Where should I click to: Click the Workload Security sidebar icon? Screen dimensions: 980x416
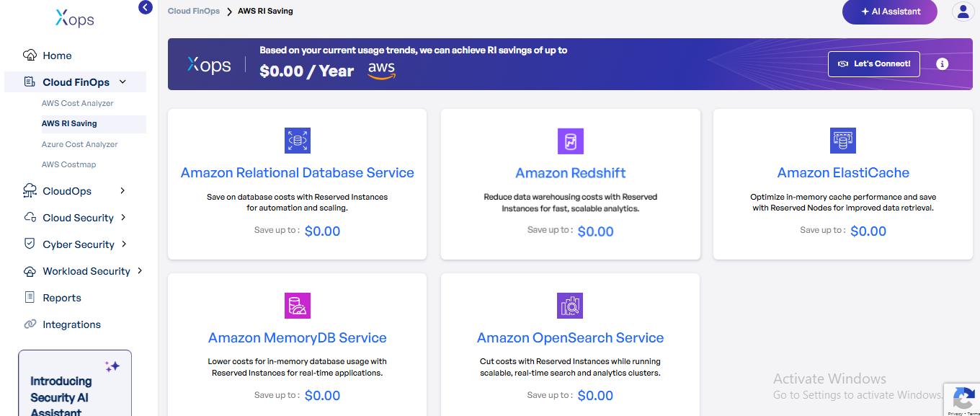pos(30,270)
